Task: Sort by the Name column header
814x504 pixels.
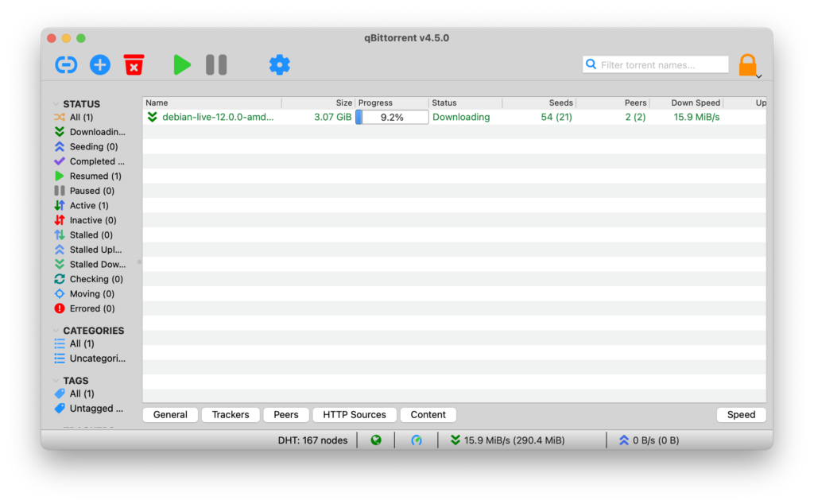Action: (x=212, y=103)
